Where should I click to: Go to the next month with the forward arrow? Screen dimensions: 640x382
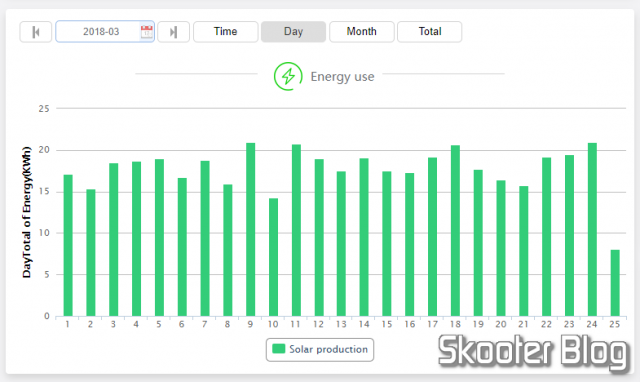[x=173, y=32]
